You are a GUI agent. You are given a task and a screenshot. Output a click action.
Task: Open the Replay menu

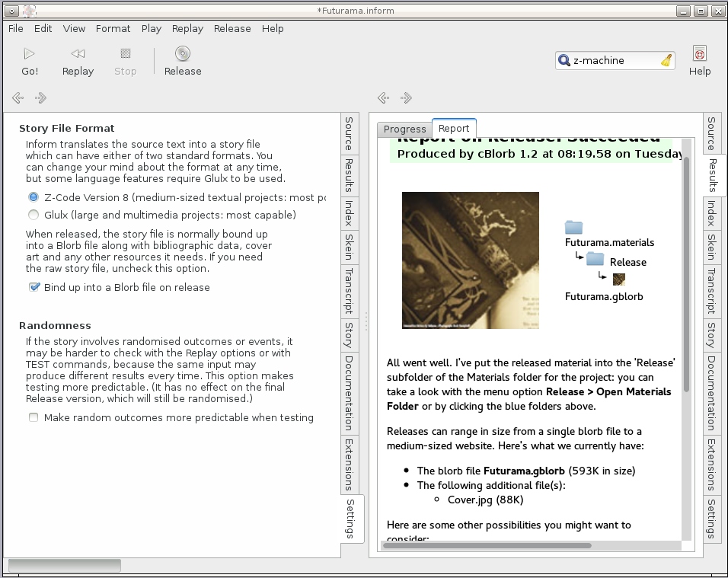pyautogui.click(x=187, y=28)
